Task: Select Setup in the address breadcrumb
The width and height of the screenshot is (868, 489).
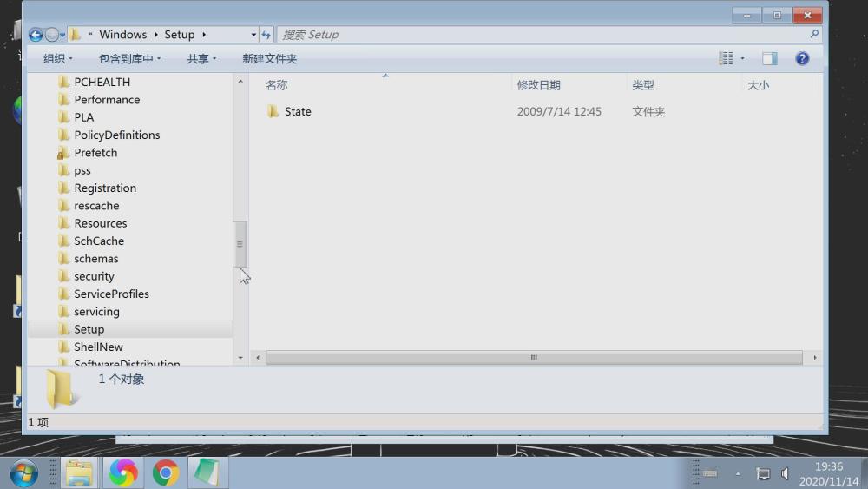Action: [180, 35]
